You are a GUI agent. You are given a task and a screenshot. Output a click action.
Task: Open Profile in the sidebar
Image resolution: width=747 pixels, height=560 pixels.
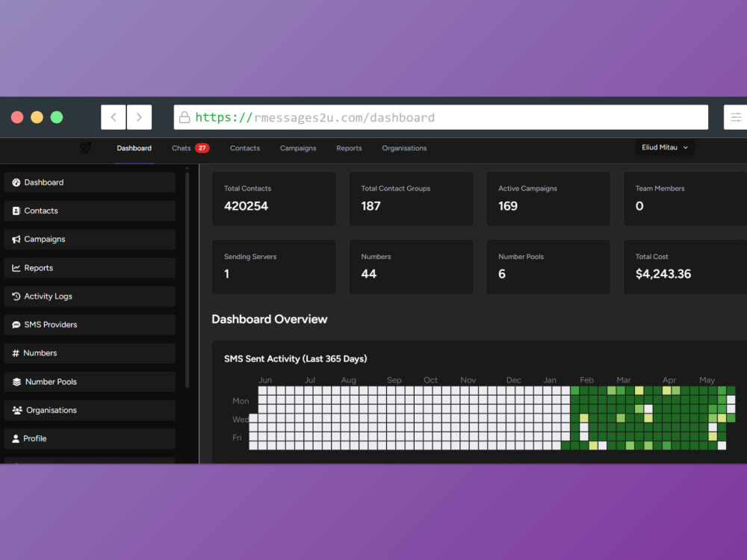click(90, 438)
